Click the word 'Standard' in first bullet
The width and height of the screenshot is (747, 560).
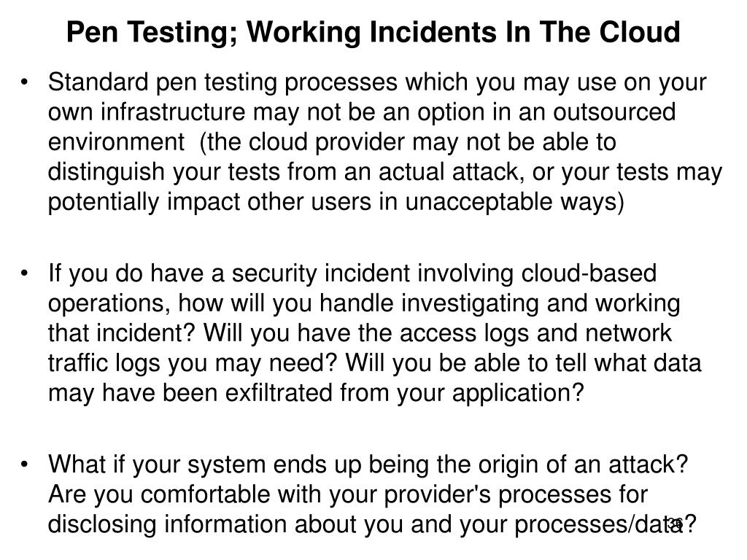point(98,82)
